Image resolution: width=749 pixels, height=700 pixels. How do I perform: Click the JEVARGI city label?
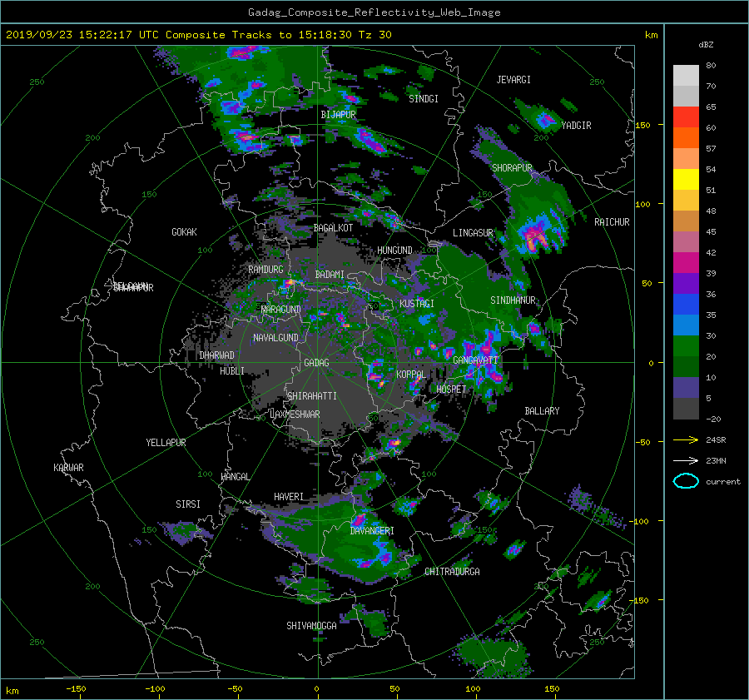[513, 80]
